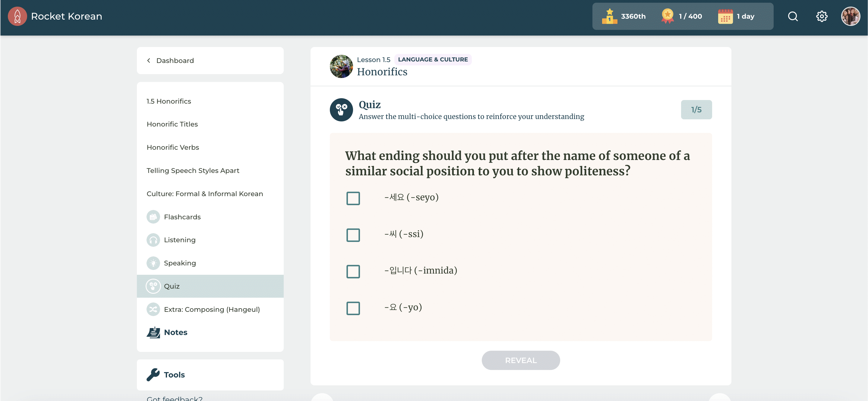Click the Listening headphones icon
Screen dimensions: 868x401
coord(153,240)
